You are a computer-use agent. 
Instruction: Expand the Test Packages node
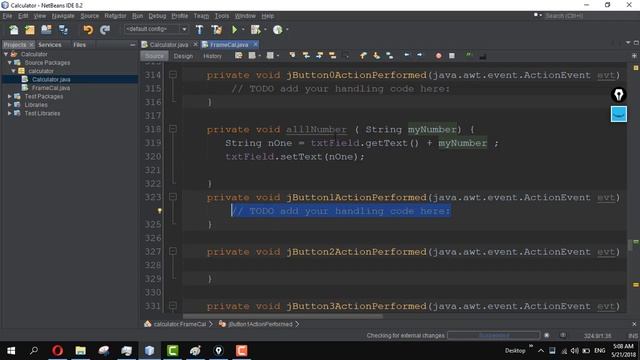pos(9,96)
